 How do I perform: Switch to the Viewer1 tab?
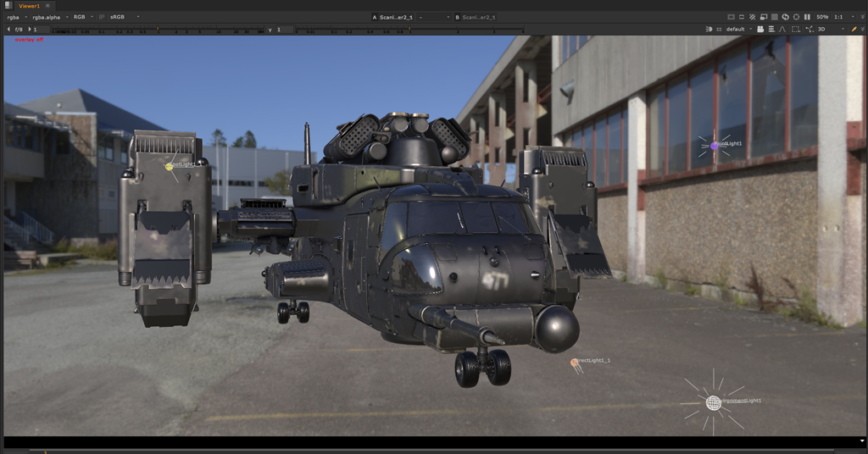pos(29,6)
